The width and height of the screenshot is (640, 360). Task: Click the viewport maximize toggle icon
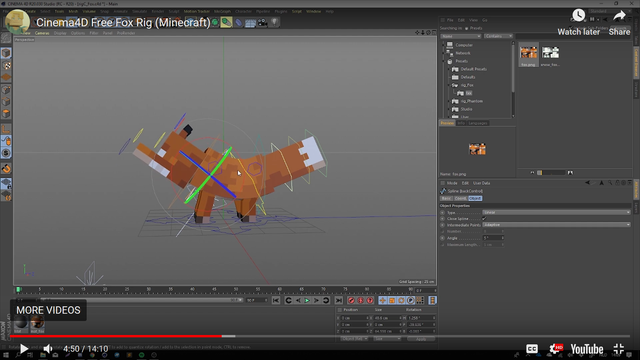point(434,33)
